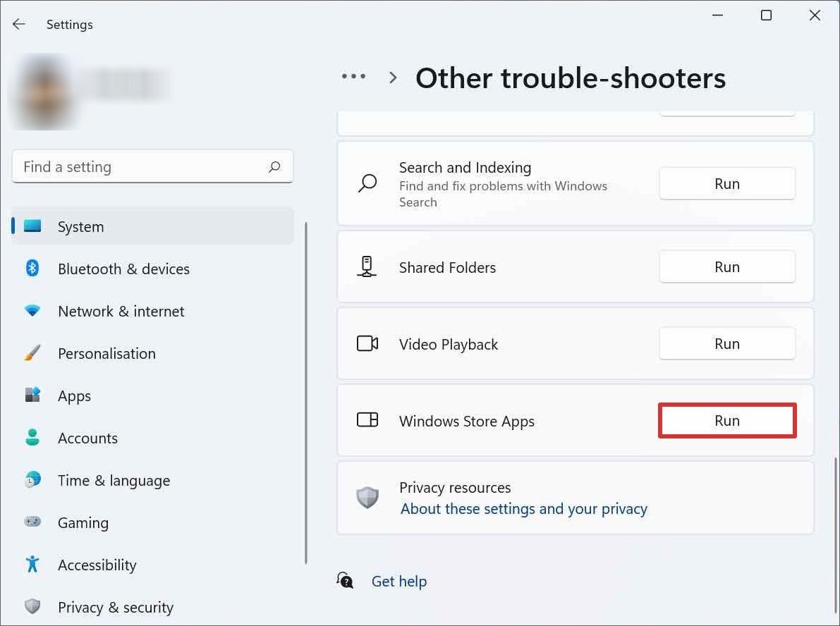This screenshot has width=840, height=626.
Task: Open the Gaming category
Action: click(152, 522)
